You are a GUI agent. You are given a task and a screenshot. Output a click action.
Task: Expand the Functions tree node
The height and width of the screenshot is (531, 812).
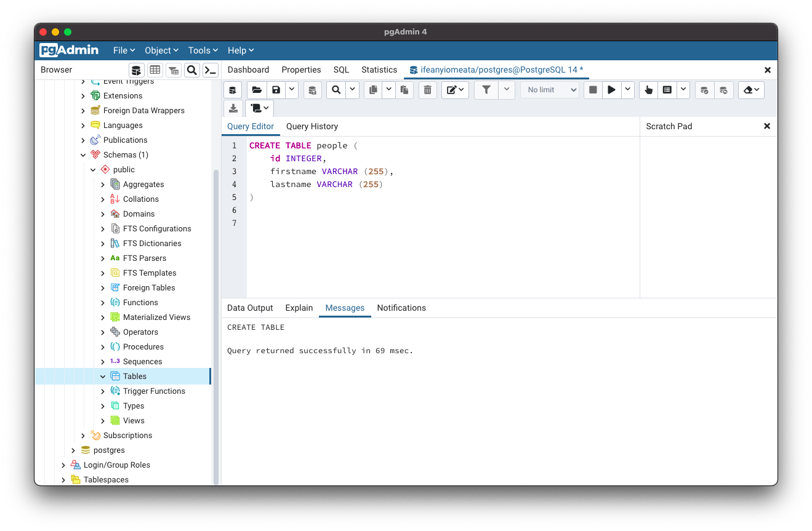(103, 303)
